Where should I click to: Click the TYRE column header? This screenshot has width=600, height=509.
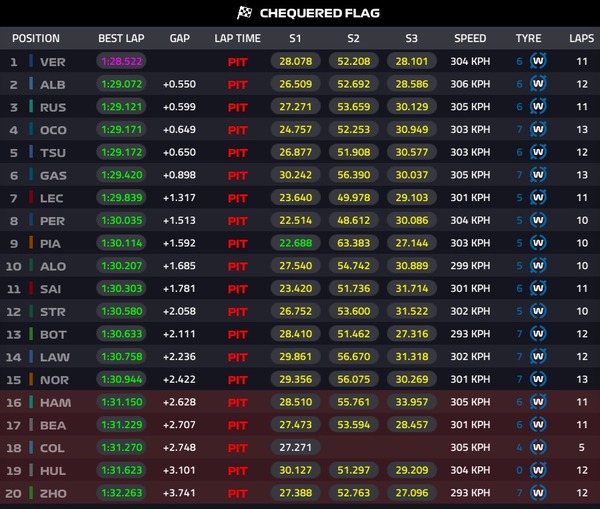pyautogui.click(x=528, y=38)
